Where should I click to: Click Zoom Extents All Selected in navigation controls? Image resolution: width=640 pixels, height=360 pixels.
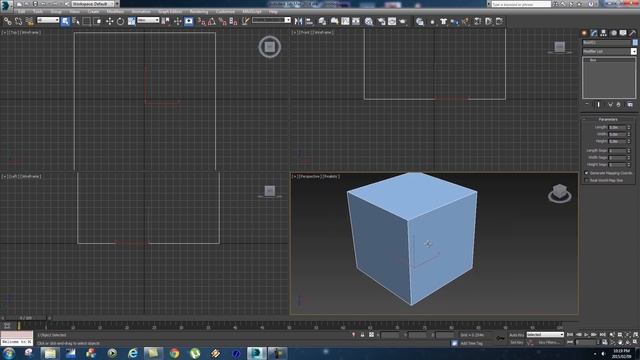pos(635,334)
